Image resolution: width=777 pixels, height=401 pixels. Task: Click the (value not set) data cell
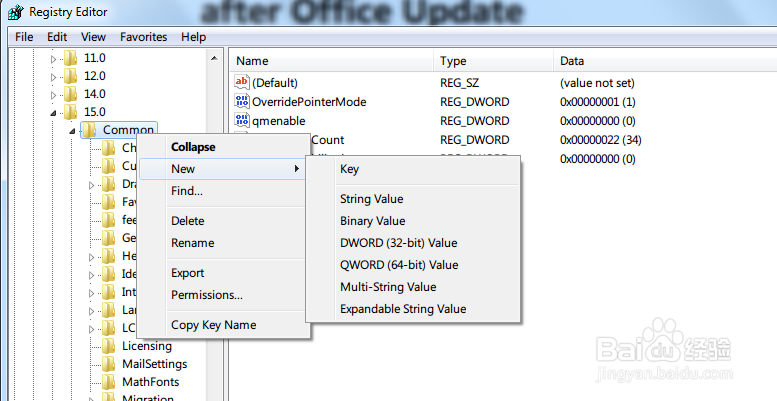[x=597, y=83]
